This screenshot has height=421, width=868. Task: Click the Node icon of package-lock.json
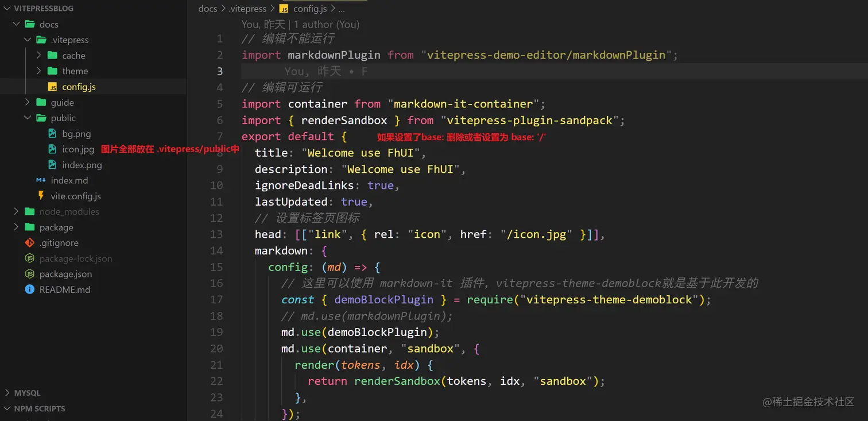coord(30,258)
